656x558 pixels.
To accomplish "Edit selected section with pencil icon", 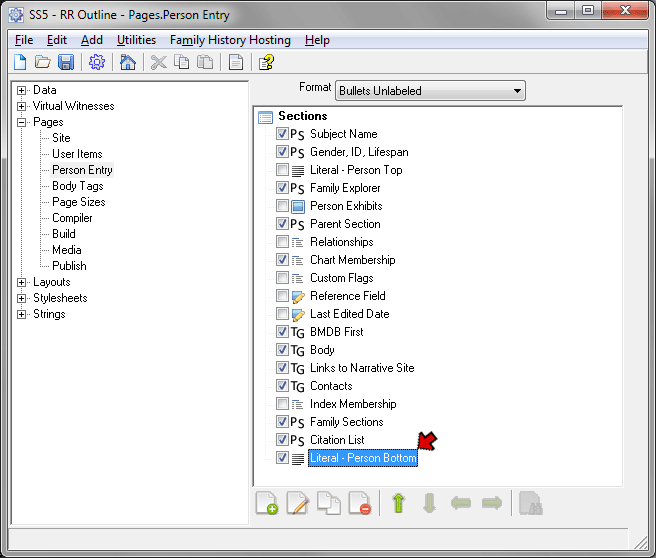I will point(297,503).
